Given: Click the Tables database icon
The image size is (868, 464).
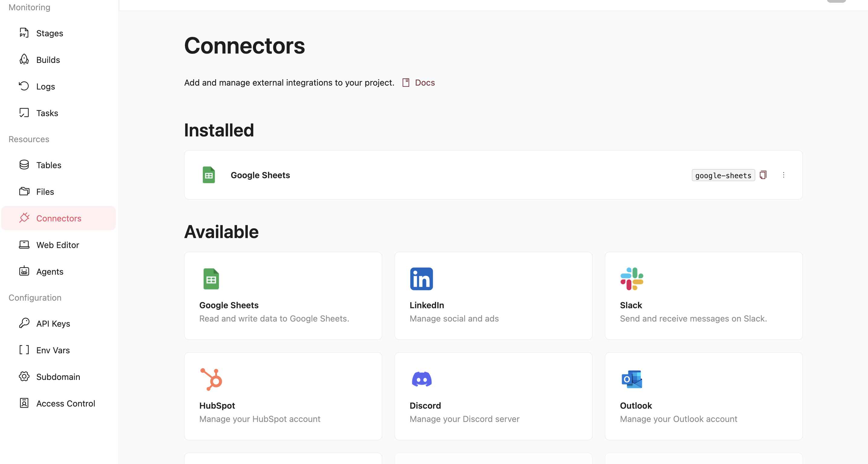Looking at the screenshot, I should click(x=24, y=165).
